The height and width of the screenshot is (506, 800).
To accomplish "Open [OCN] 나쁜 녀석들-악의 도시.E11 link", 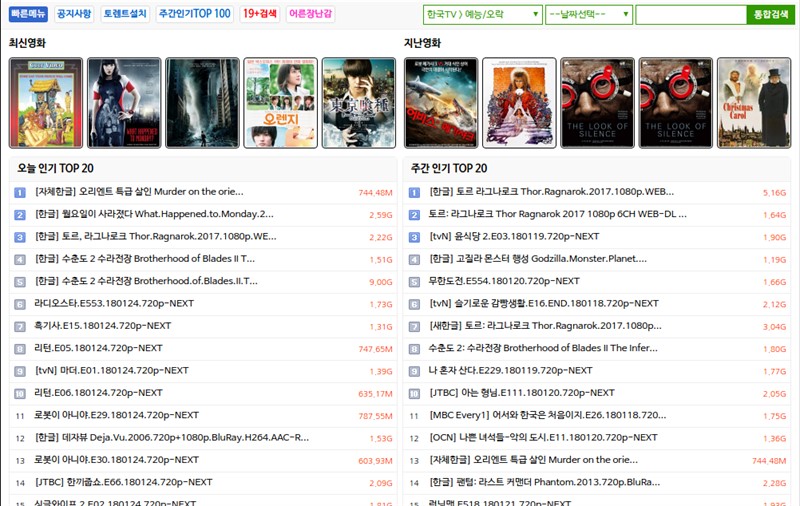I will click(543, 438).
